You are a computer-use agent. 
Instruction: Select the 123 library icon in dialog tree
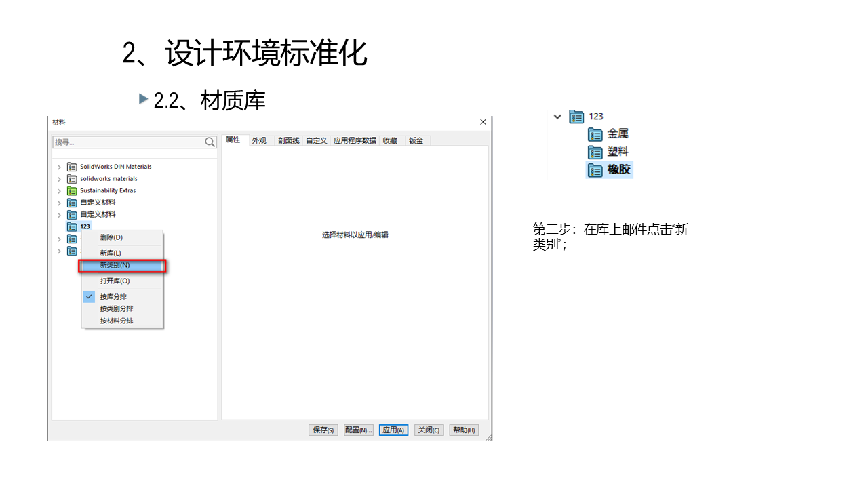(x=72, y=226)
